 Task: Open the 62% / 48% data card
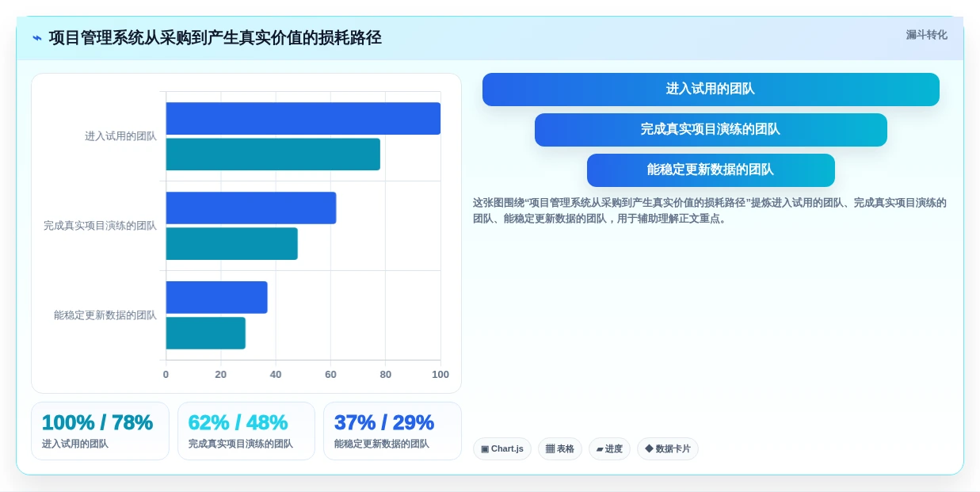coord(246,431)
